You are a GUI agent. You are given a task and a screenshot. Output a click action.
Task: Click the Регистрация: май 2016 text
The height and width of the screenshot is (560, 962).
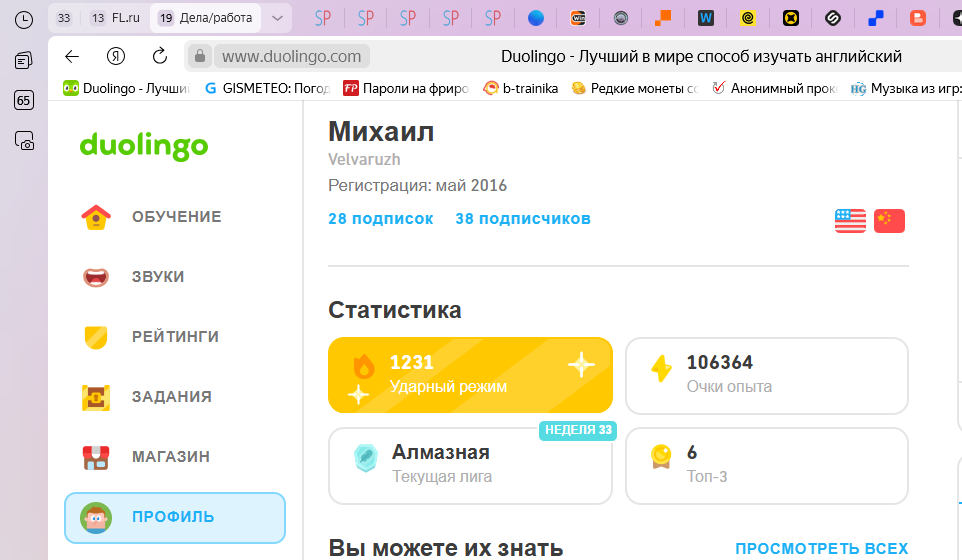click(417, 185)
